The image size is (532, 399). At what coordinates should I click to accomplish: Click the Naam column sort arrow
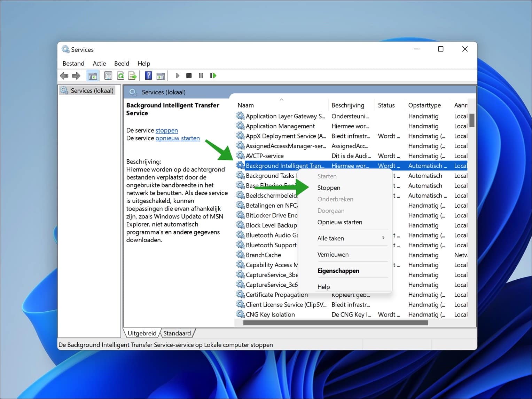[282, 99]
